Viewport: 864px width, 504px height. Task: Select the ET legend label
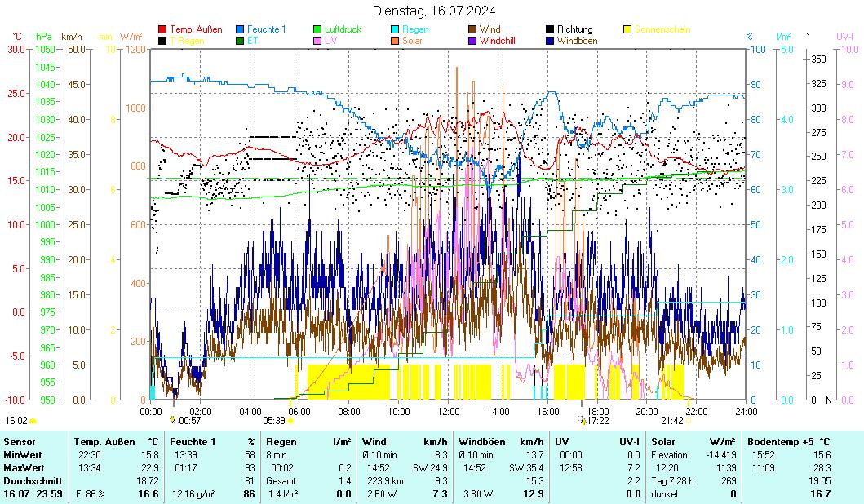pyautogui.click(x=252, y=40)
